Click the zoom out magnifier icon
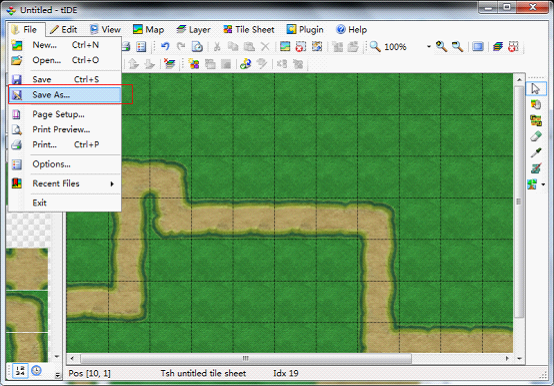Viewport: 554px width, 386px height. (x=458, y=47)
